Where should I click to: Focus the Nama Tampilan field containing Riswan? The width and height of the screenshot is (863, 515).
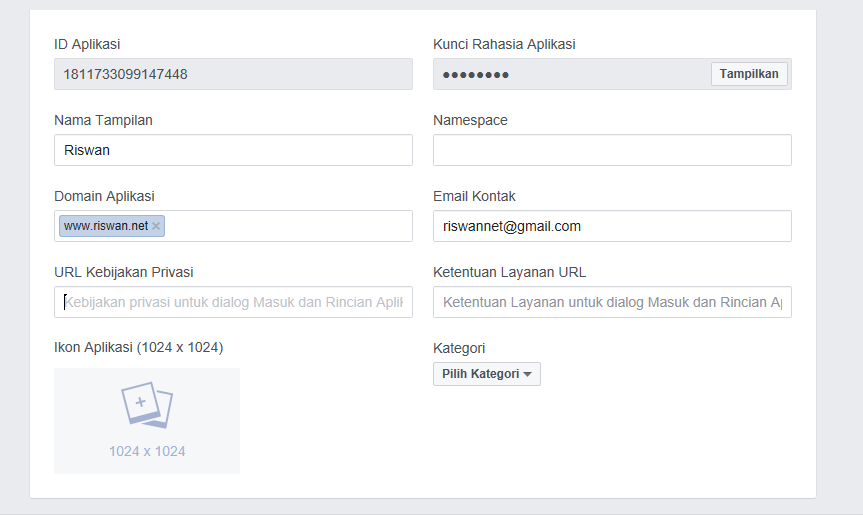click(233, 150)
